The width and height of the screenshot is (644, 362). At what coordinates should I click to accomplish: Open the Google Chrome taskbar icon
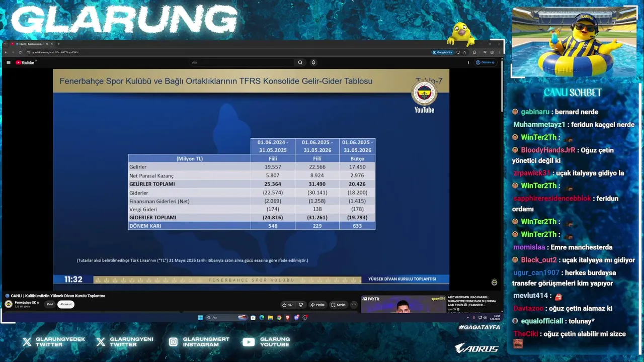tap(279, 318)
